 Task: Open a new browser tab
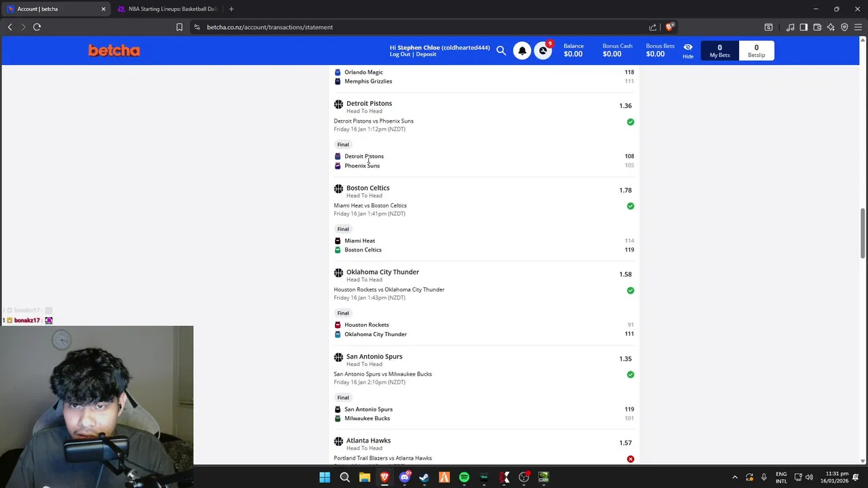point(231,9)
